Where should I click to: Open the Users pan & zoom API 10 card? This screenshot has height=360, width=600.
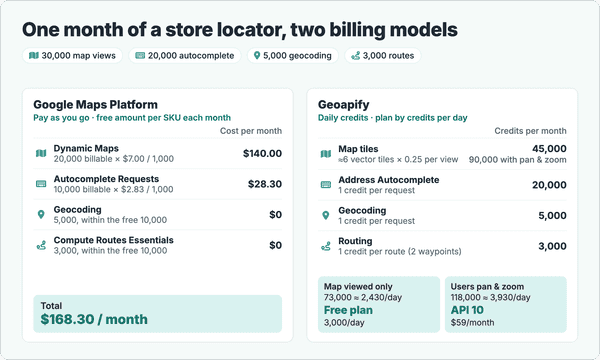tap(505, 305)
